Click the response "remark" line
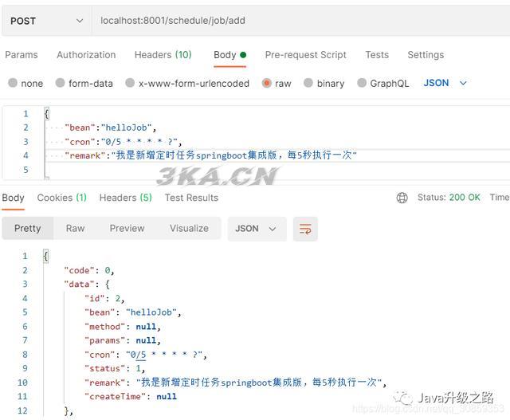The width and height of the screenshot is (510, 420). point(236,383)
